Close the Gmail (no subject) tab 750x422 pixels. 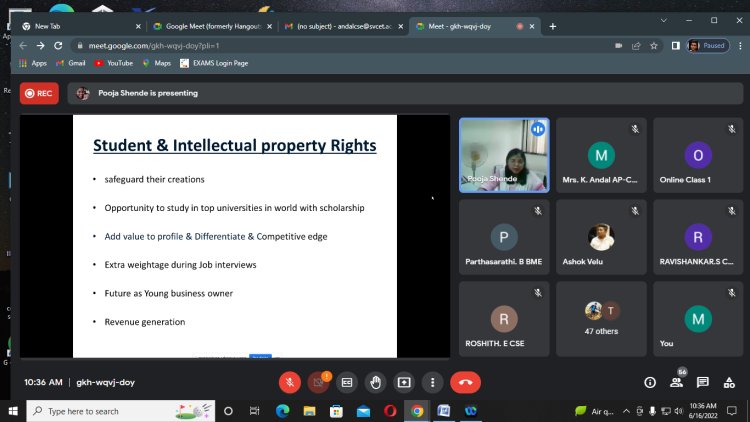click(x=400, y=26)
